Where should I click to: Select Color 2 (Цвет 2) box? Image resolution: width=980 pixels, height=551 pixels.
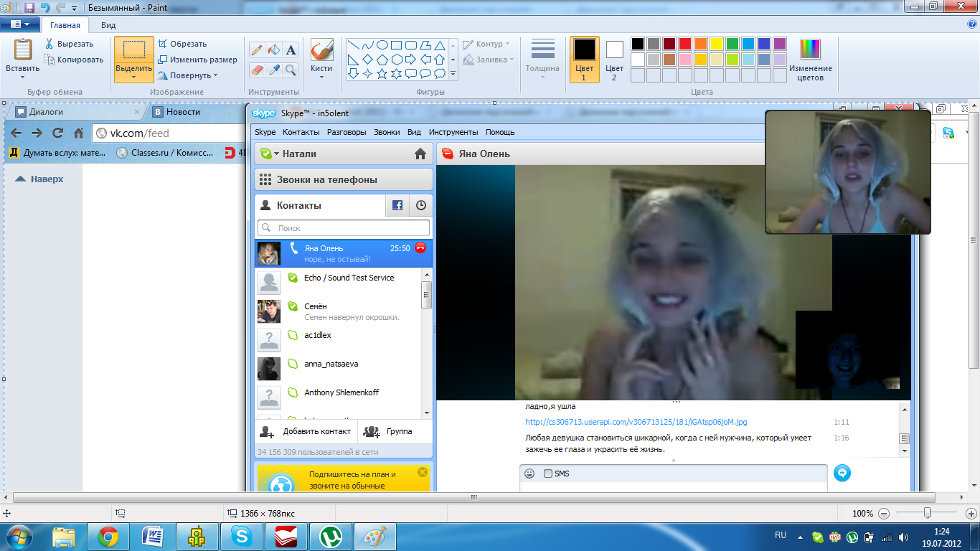click(x=614, y=60)
